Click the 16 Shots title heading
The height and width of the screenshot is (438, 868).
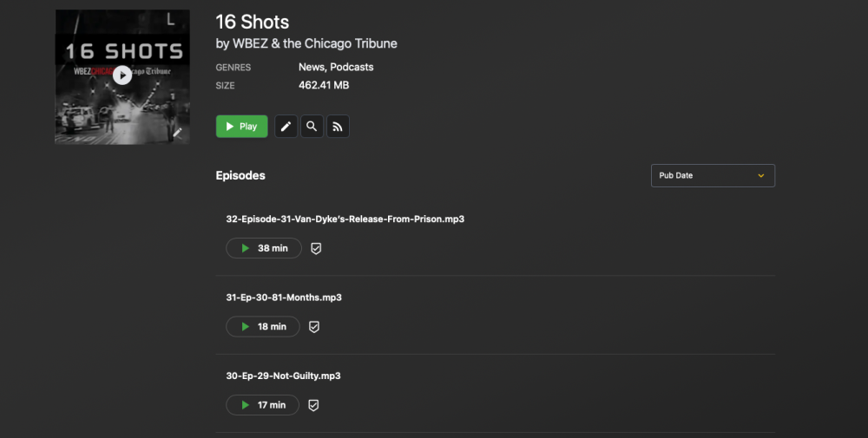point(253,23)
